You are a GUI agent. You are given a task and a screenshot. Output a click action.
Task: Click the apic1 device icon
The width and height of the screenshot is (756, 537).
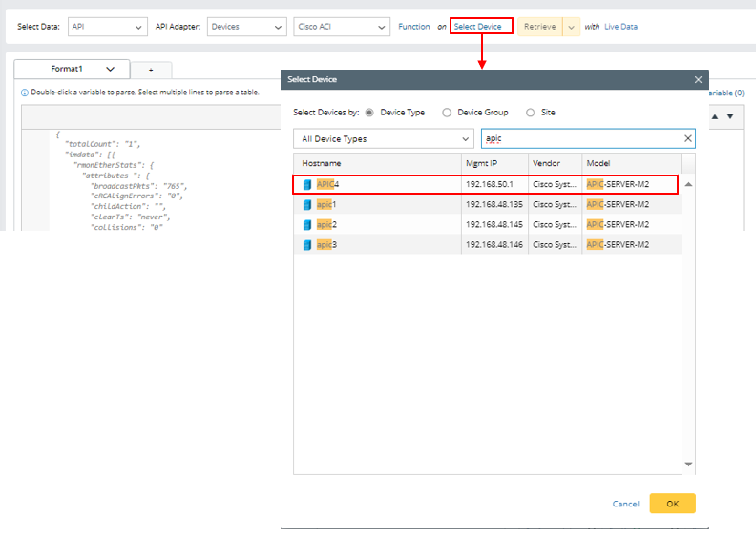(307, 204)
